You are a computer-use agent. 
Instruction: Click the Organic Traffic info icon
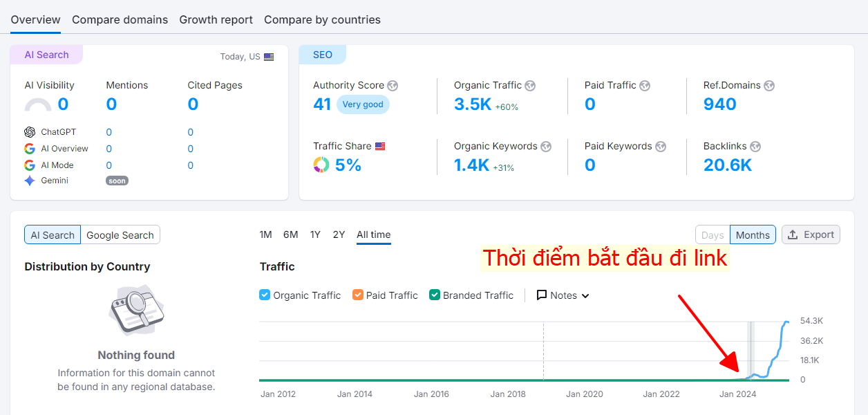[x=530, y=86]
